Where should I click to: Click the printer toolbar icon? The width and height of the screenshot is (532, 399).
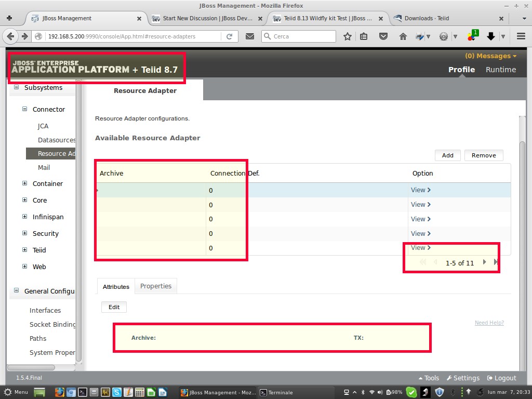pos(420,36)
